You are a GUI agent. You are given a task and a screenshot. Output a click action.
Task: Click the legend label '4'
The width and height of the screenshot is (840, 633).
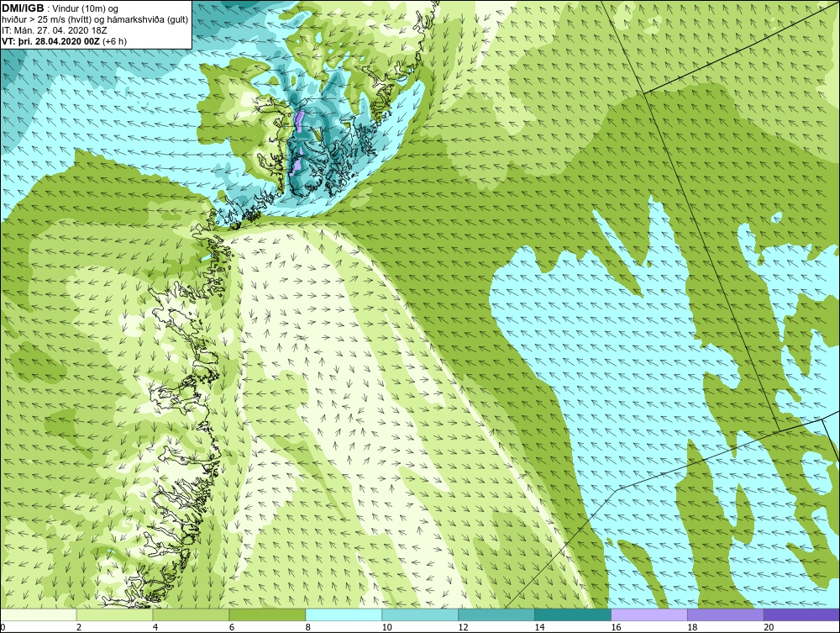point(155,627)
